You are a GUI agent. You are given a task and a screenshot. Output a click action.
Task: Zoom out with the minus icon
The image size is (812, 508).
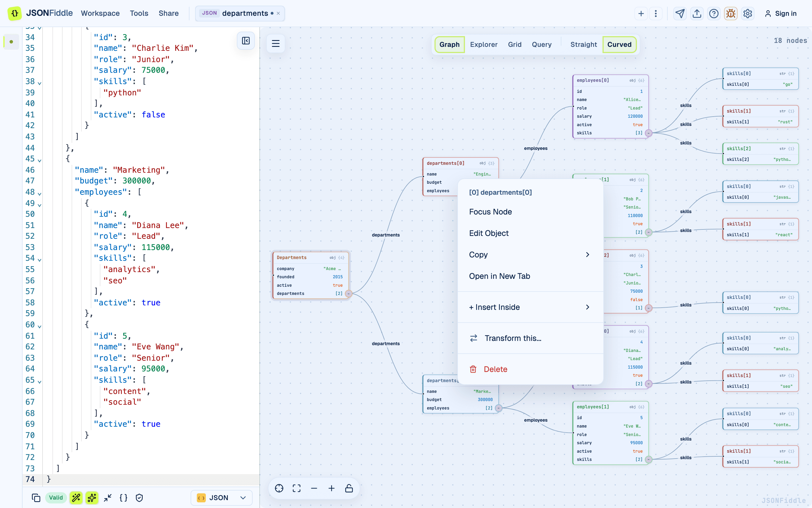point(314,488)
